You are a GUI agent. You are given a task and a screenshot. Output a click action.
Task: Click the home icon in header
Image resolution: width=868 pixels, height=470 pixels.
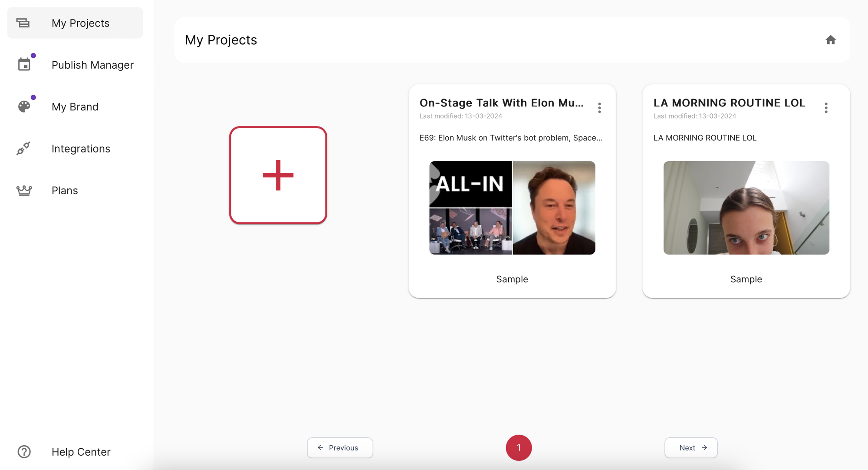830,40
